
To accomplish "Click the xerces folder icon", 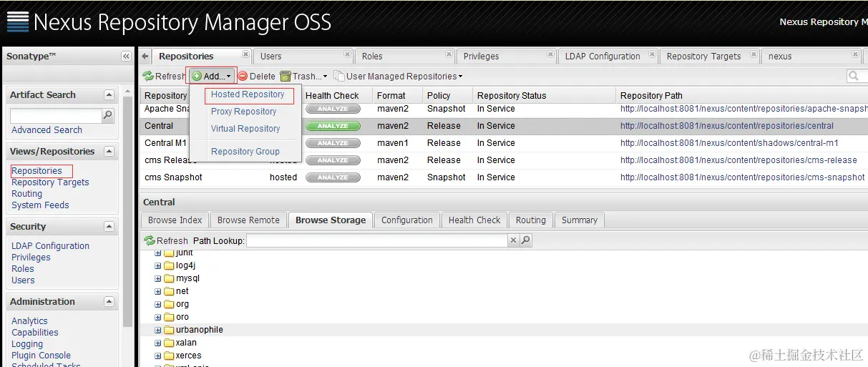I will point(169,356).
